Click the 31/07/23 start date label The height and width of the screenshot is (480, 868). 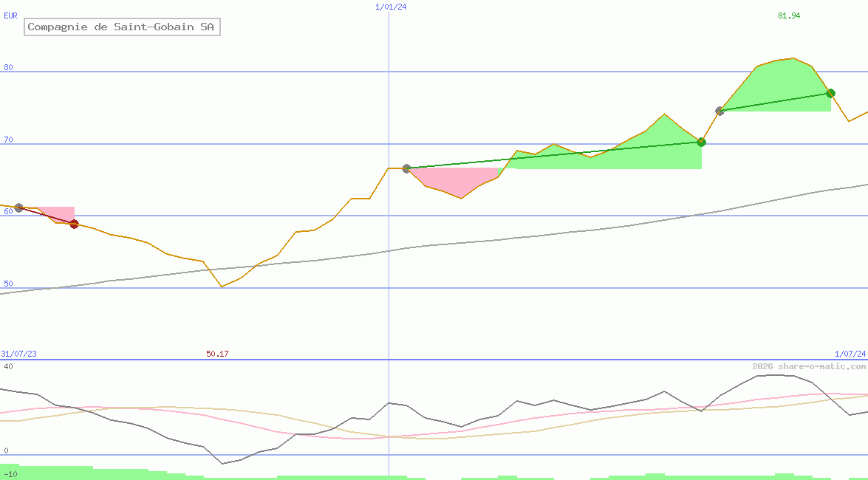click(x=18, y=354)
